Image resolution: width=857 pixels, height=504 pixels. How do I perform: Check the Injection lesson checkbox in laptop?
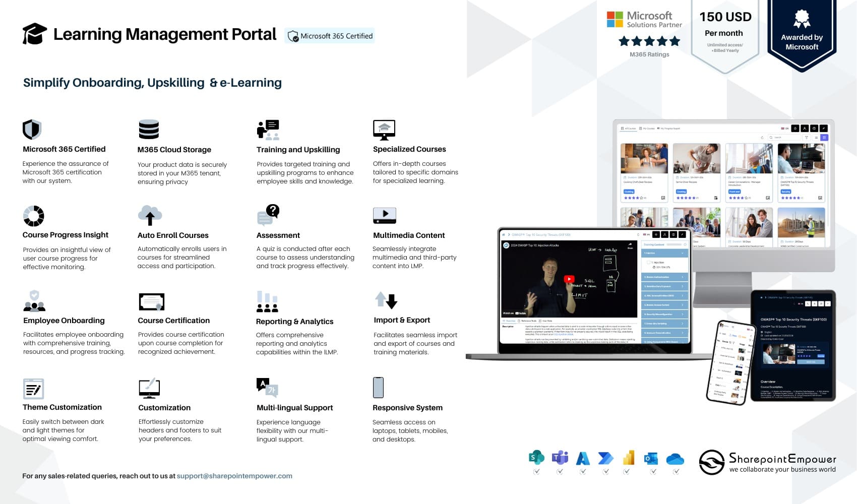click(649, 263)
